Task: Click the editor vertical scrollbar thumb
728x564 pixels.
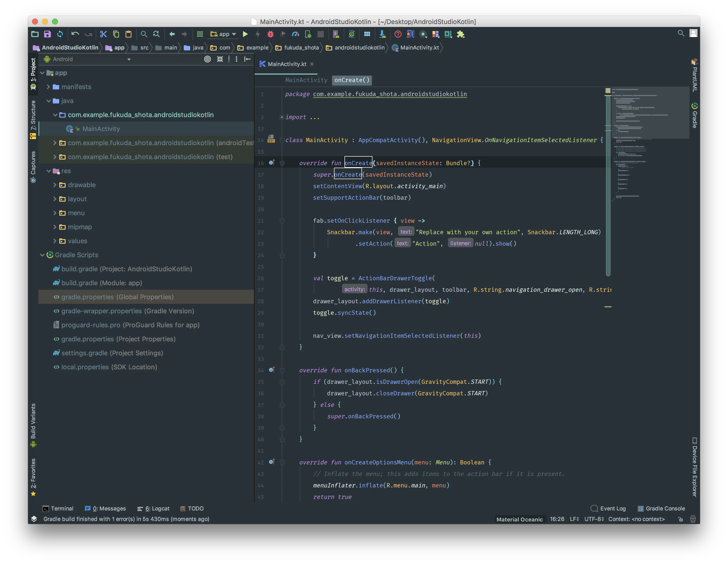Action: (608, 186)
